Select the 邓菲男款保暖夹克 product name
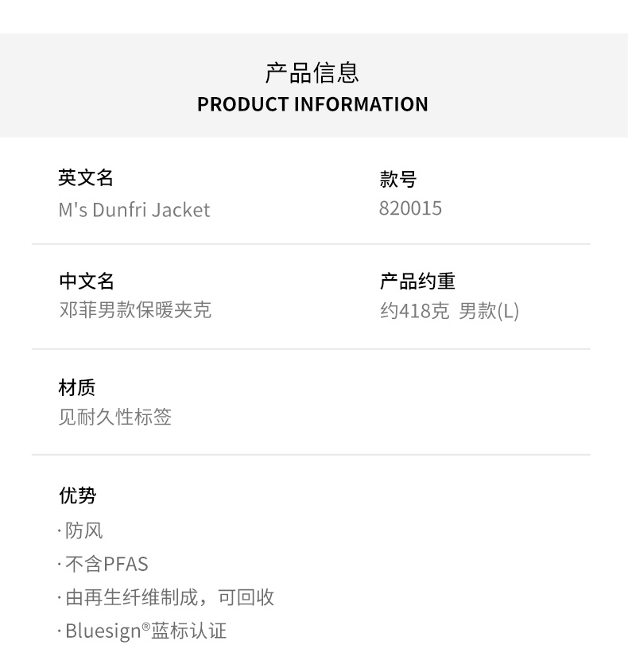 click(135, 310)
